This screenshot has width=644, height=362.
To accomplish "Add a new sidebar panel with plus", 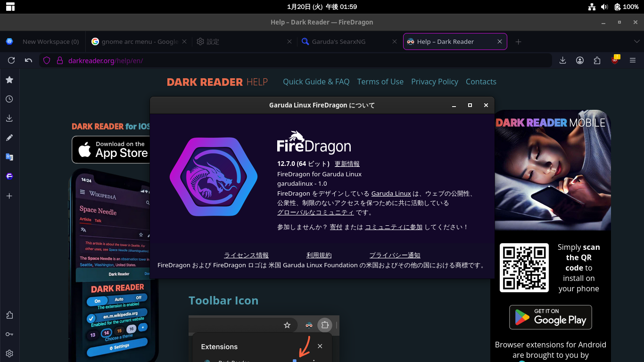I will pyautogui.click(x=9, y=196).
